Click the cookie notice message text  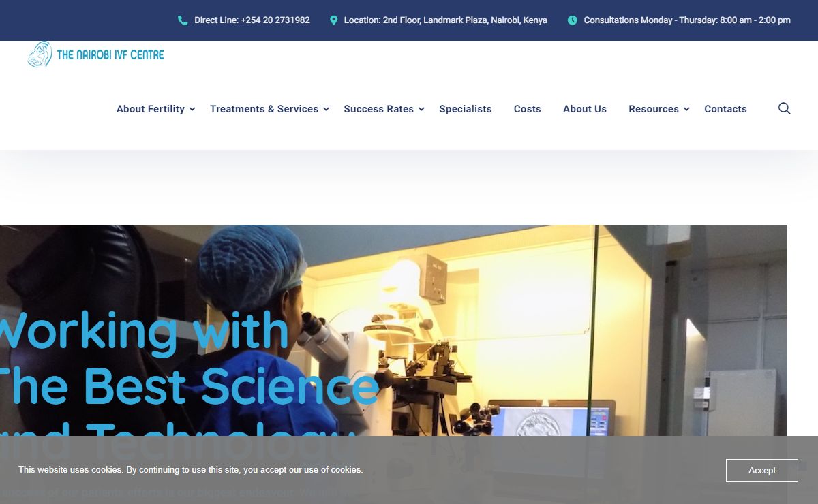point(191,469)
